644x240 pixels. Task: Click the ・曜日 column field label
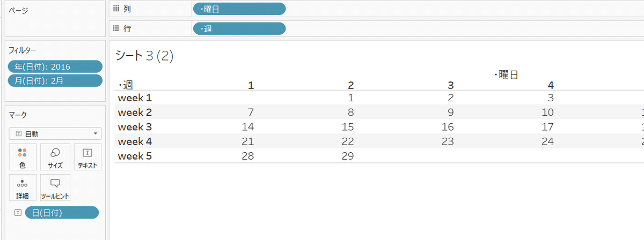(506, 74)
